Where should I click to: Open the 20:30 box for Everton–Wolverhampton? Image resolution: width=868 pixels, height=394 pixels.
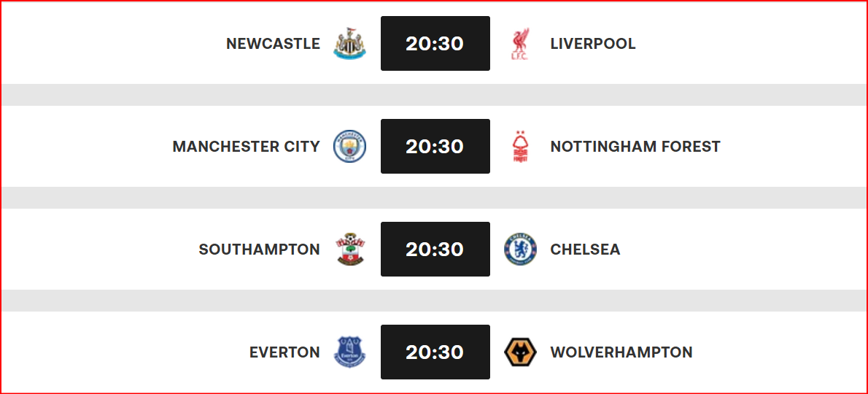[x=435, y=352]
